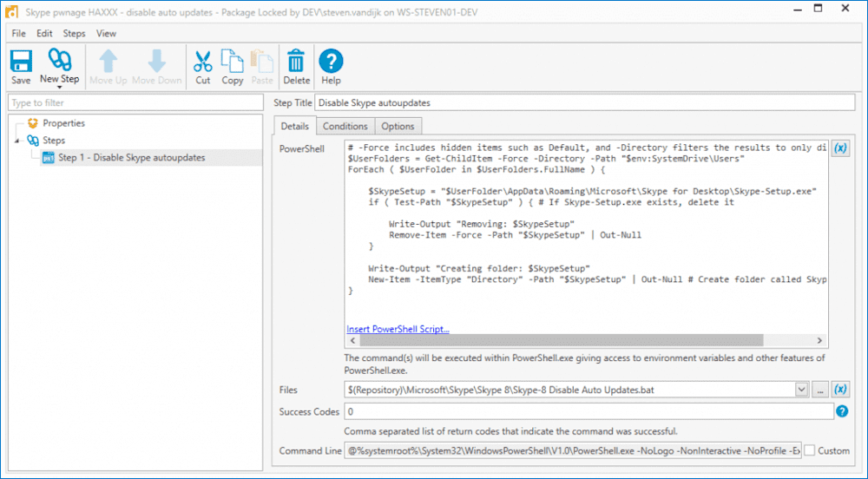Insert variable (x) beside Files field
The height and width of the screenshot is (479, 868).
pos(840,390)
